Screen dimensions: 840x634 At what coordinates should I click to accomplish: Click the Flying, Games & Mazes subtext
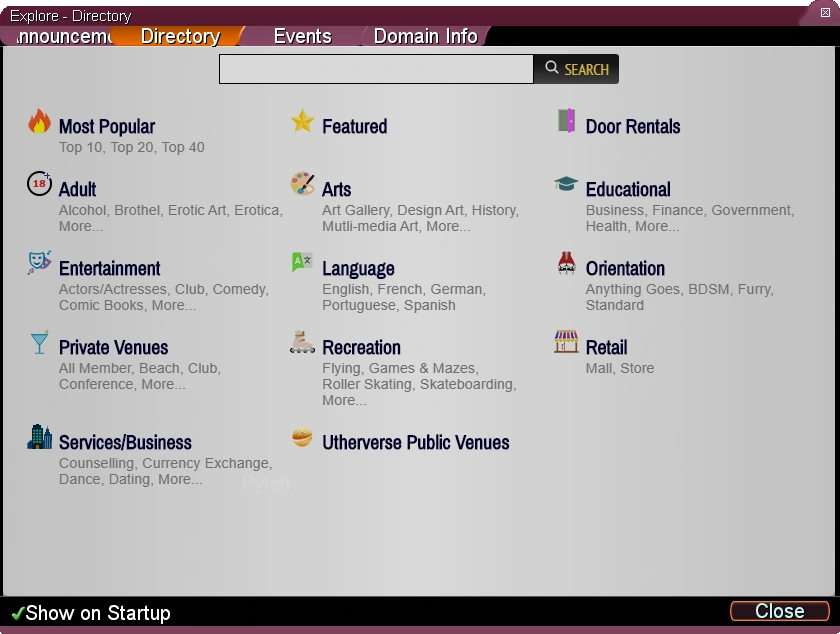[x=400, y=368]
